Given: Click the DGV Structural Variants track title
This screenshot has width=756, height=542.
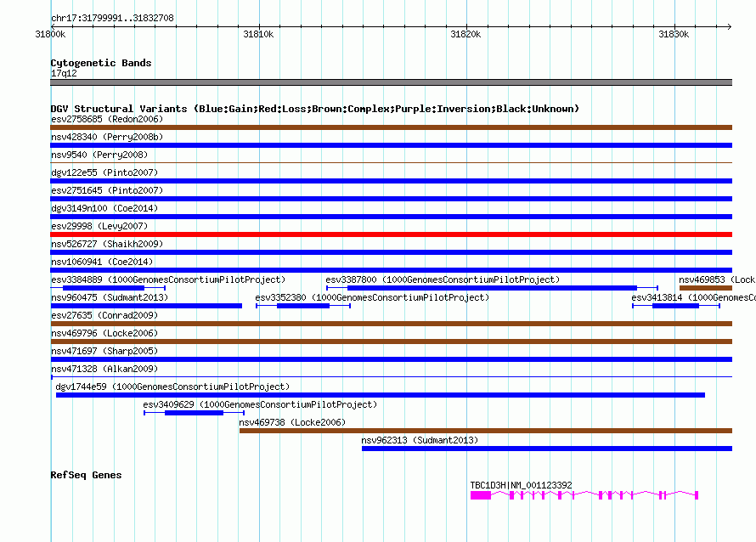Looking at the screenshot, I should coord(315,109).
